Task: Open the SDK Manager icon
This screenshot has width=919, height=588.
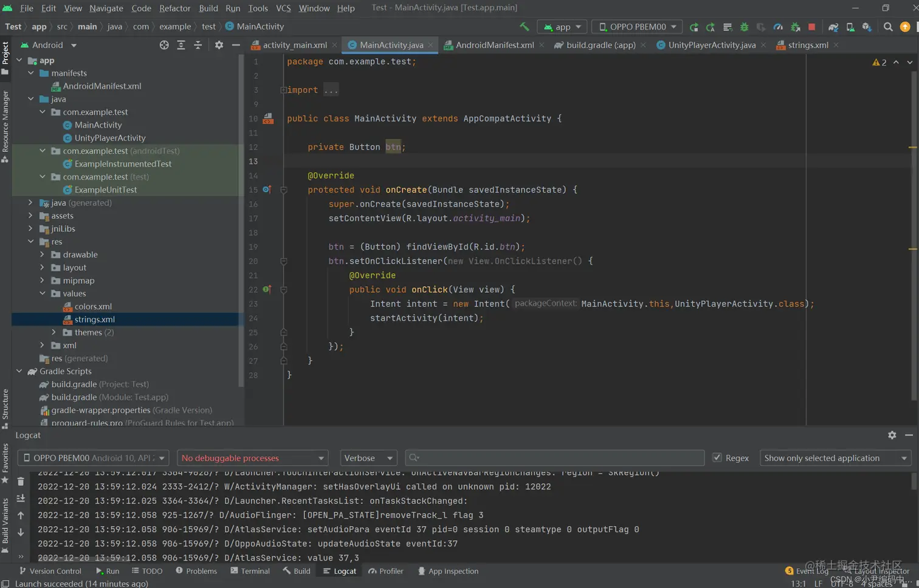Action: coord(867,27)
